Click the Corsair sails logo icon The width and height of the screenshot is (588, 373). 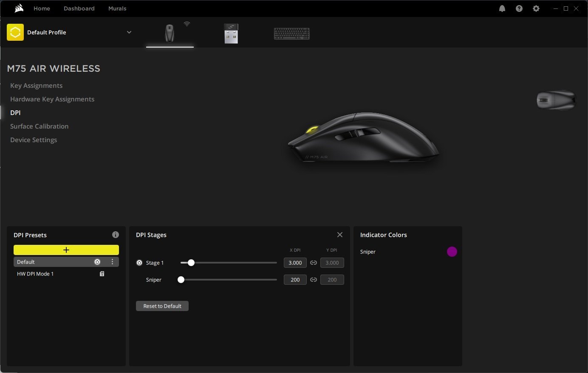tap(19, 8)
